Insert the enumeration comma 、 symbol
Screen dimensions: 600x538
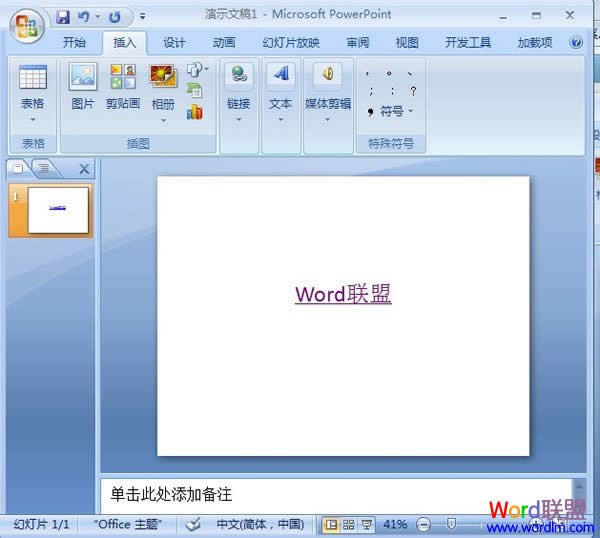410,73
